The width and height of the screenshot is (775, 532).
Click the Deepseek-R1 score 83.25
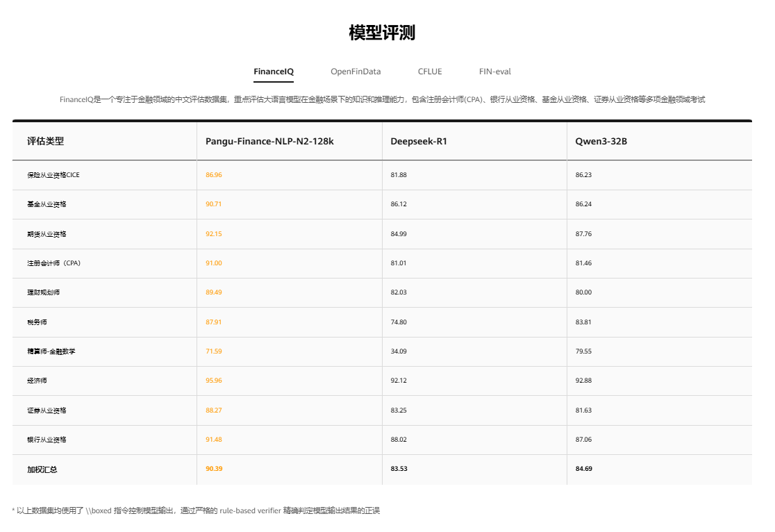399,410
